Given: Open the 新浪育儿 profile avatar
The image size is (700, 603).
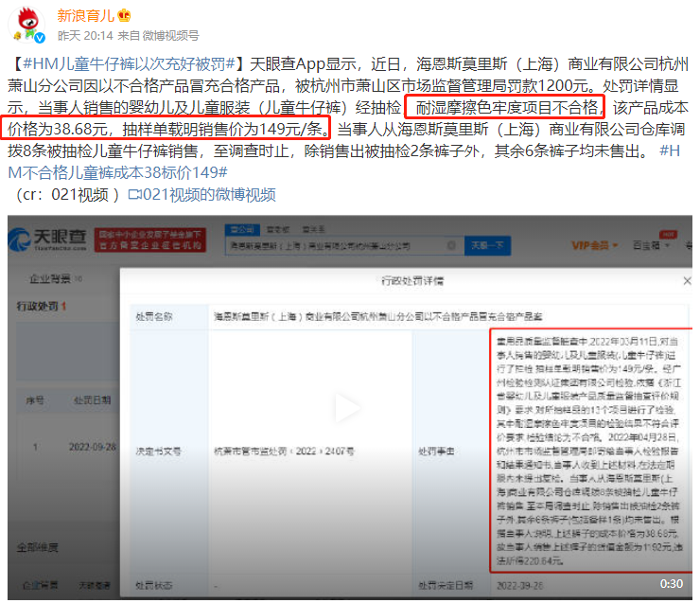Looking at the screenshot, I should (x=28, y=24).
